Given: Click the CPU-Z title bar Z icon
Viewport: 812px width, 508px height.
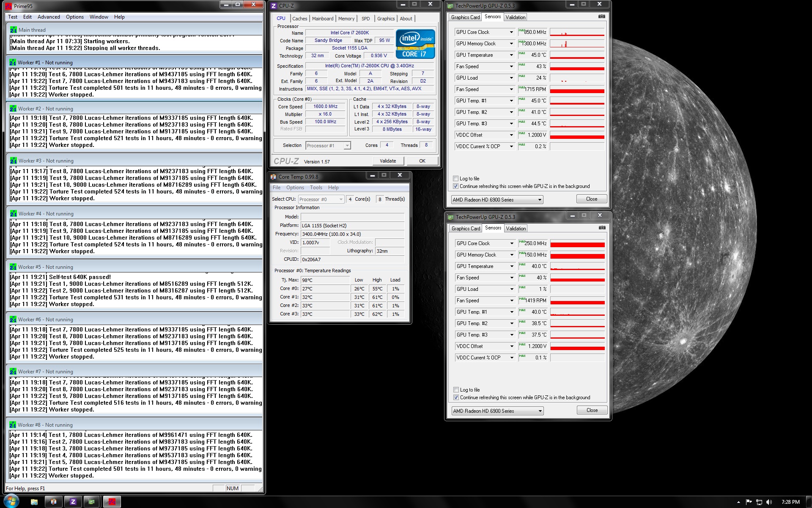Looking at the screenshot, I should pyautogui.click(x=273, y=6).
